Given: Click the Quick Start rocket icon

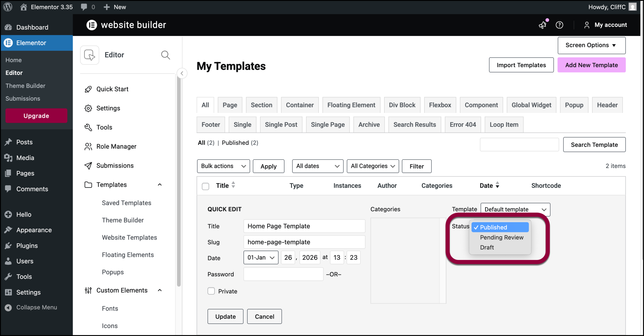Looking at the screenshot, I should 88,89.
